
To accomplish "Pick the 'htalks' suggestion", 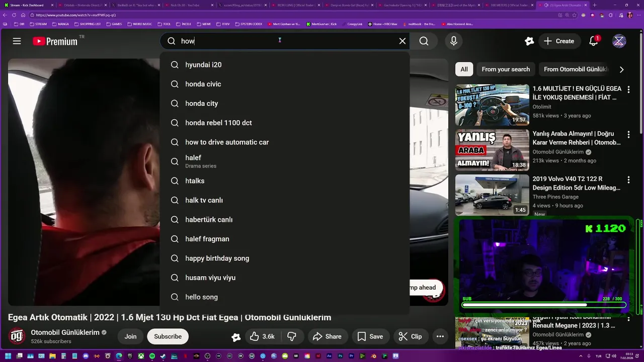I will [284, 181].
